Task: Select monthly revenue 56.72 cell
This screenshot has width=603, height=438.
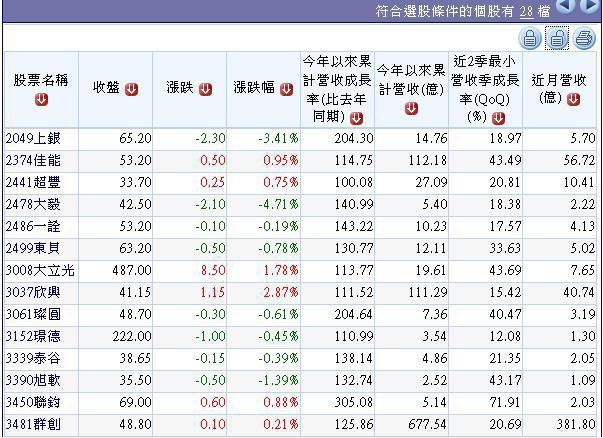Action: [x=560, y=160]
